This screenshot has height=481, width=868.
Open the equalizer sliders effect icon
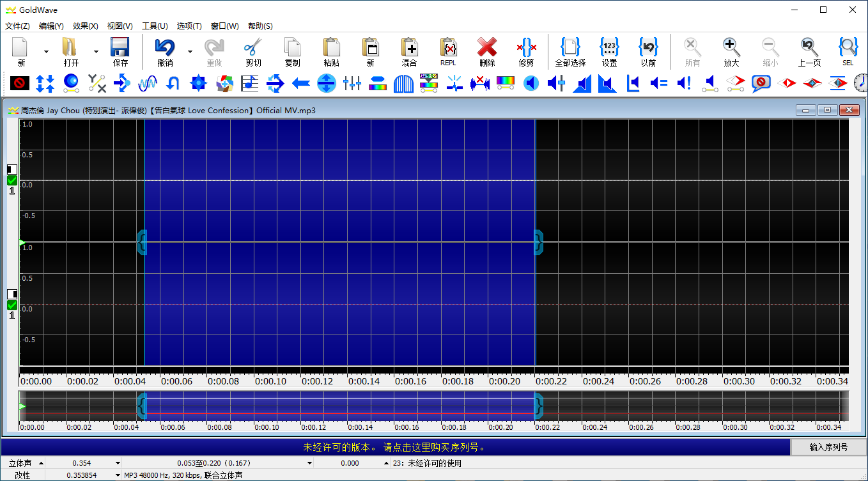pos(352,83)
